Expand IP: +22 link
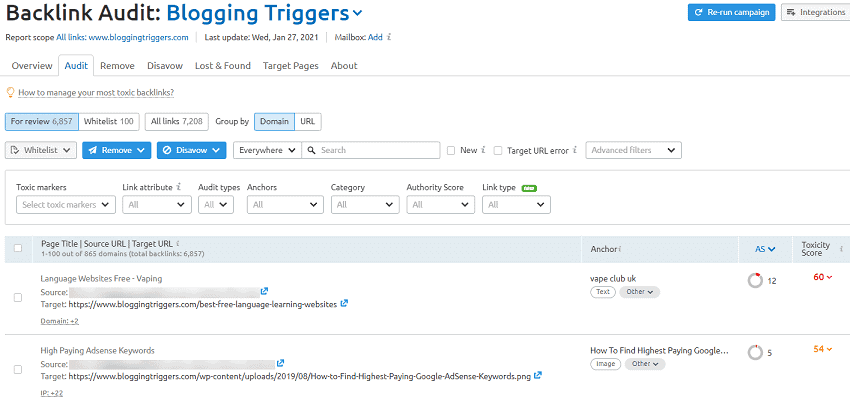Screen dimensions: 850x402 (x=51, y=393)
